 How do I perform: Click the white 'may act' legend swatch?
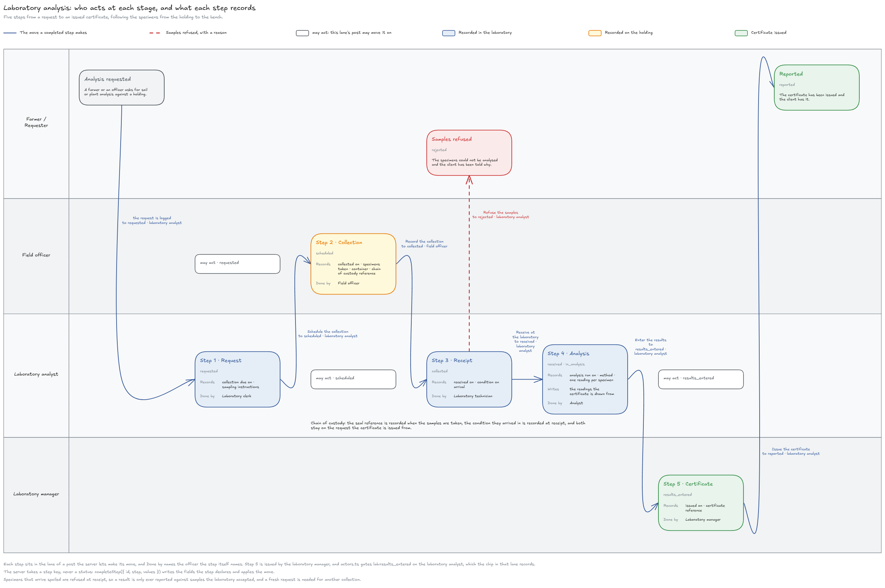[x=302, y=33]
